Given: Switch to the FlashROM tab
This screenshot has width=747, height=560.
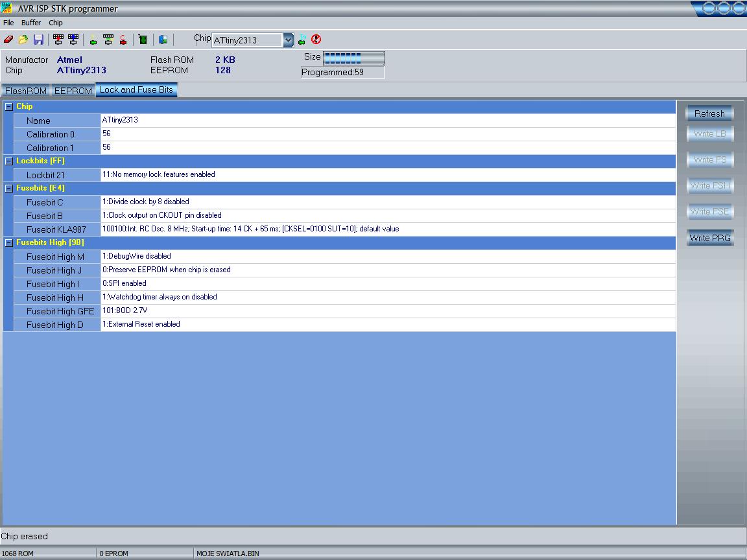Looking at the screenshot, I should point(26,91).
